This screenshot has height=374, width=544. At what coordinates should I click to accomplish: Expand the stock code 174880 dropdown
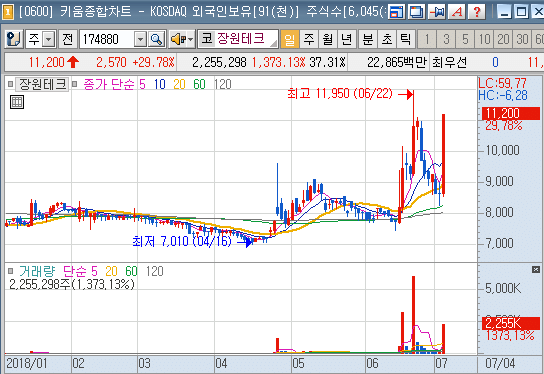(x=140, y=39)
